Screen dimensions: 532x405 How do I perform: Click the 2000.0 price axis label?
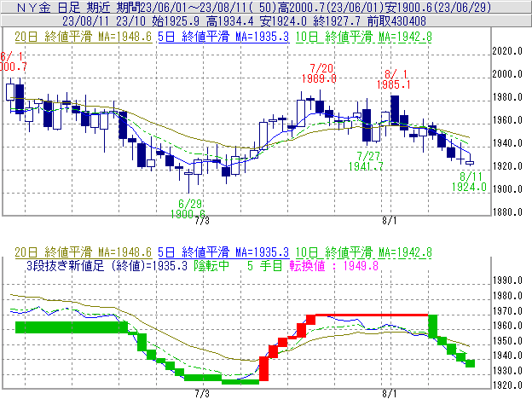point(507,74)
